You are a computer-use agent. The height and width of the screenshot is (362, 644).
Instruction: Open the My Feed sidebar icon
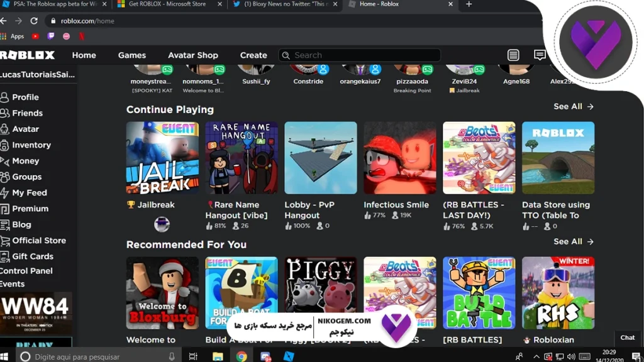4,192
